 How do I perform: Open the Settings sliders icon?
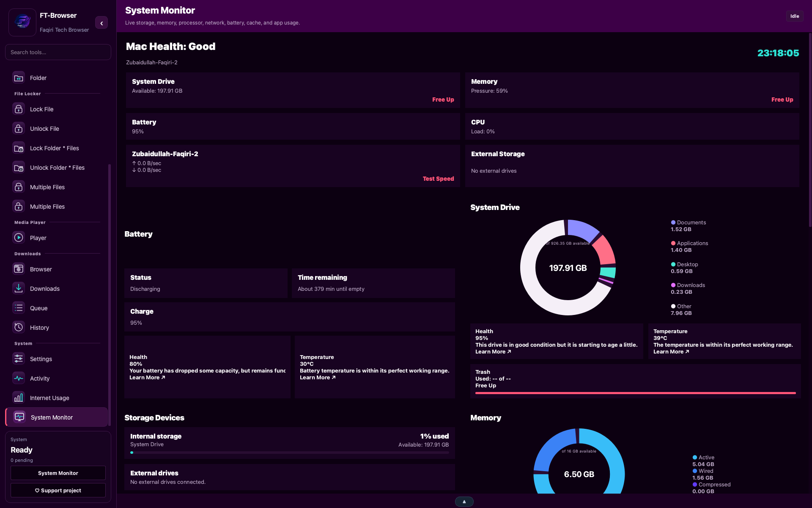(x=19, y=359)
